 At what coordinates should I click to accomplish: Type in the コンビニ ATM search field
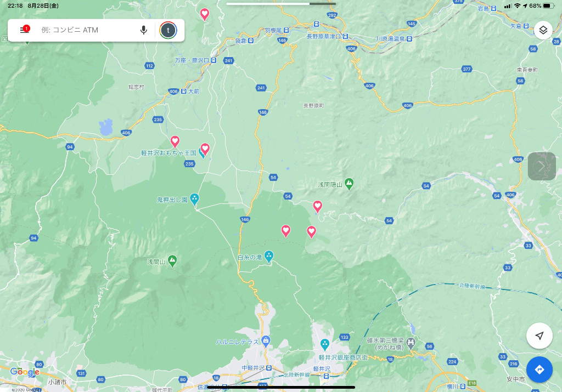pyautogui.click(x=88, y=30)
